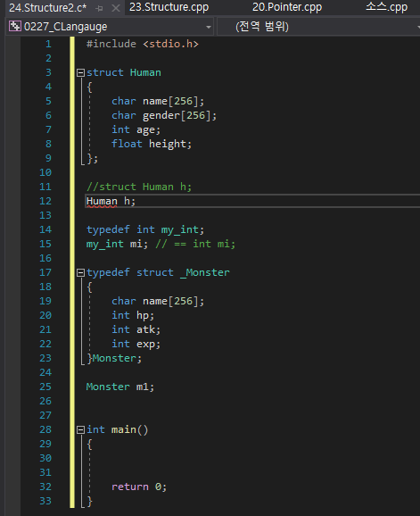
Task: Click the 'float height;' declaration
Action: point(152,144)
